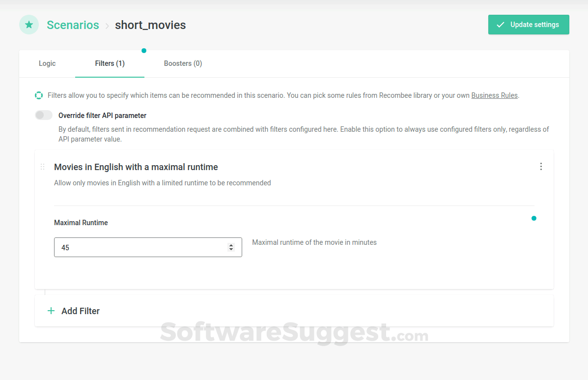This screenshot has height=380, width=588.
Task: Go back to Scenarios breadcrumb
Action: (x=73, y=25)
